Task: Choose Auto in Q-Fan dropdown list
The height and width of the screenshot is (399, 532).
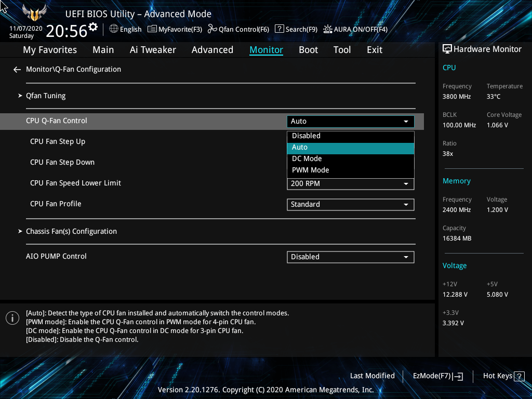Action: pyautogui.click(x=351, y=147)
